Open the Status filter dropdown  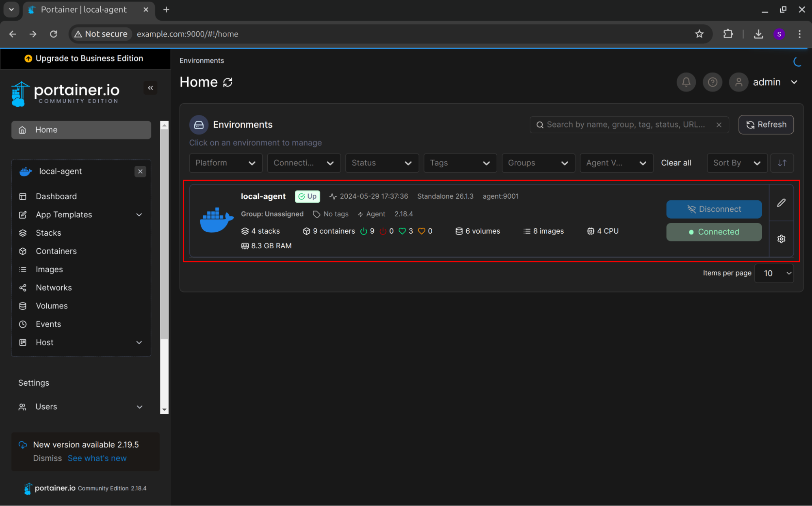(x=382, y=163)
